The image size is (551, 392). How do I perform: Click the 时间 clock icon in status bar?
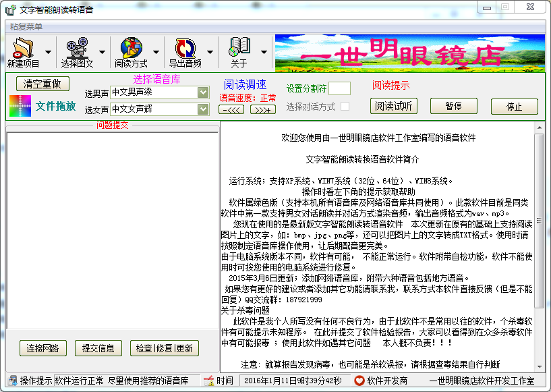pos(208,381)
